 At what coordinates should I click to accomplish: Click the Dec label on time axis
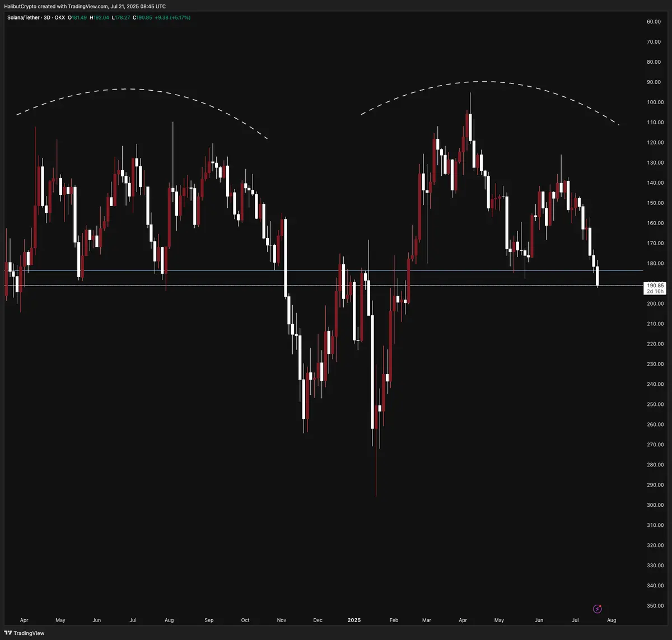318,620
